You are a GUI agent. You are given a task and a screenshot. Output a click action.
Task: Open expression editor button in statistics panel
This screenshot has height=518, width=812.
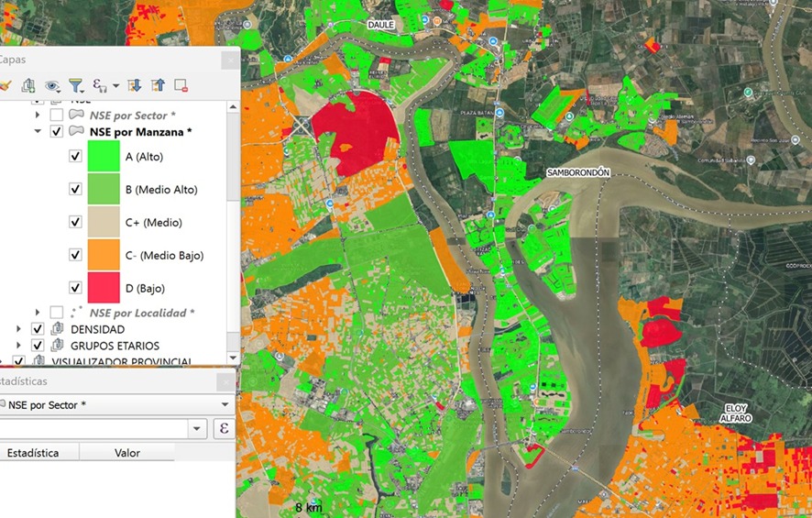pos(224,428)
